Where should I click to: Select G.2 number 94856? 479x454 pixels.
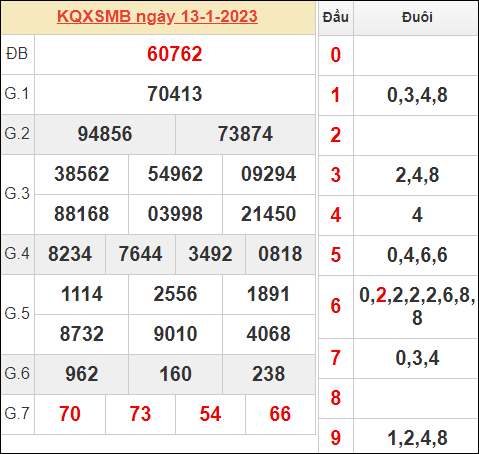pyautogui.click(x=105, y=134)
